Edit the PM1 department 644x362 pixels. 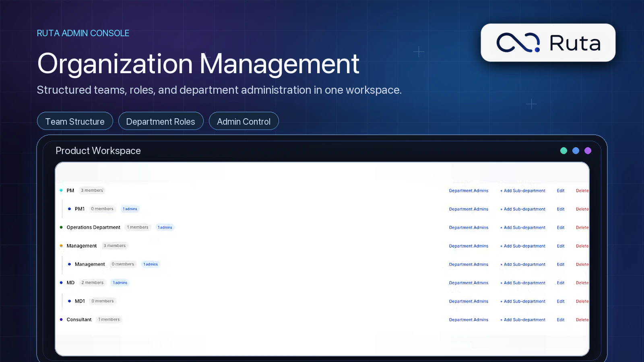[561, 209]
